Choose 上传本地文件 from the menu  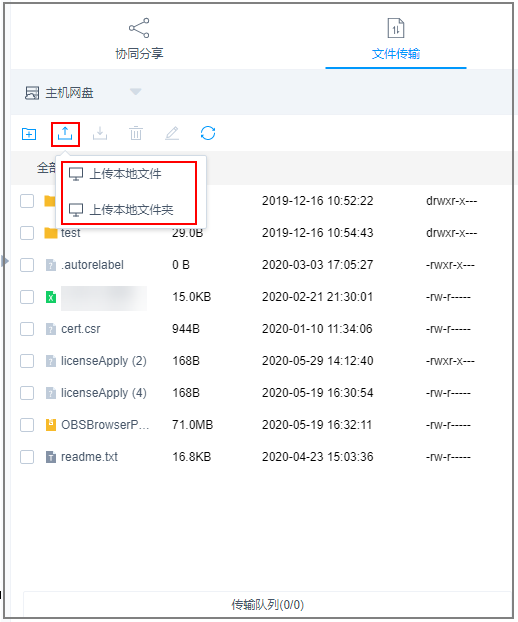115,174
